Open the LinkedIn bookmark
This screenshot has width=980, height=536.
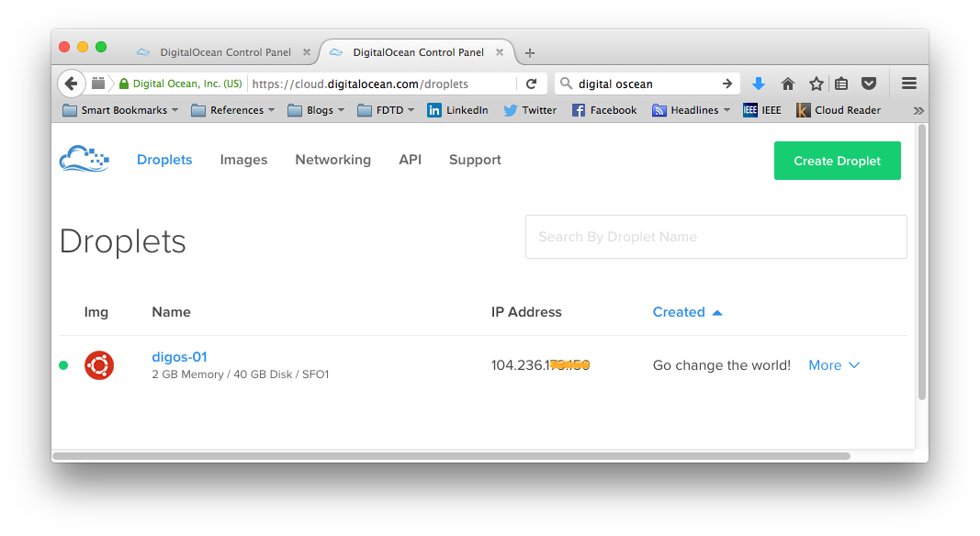click(457, 110)
